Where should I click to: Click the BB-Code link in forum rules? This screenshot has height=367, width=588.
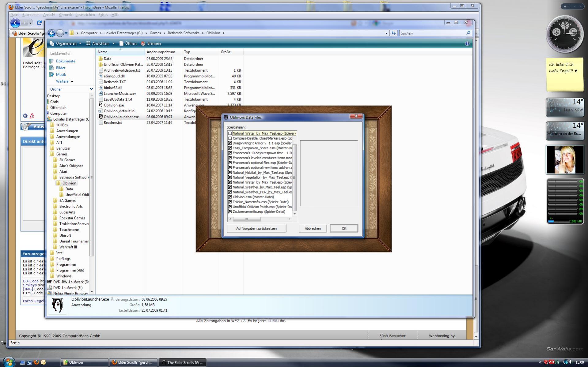click(31, 281)
